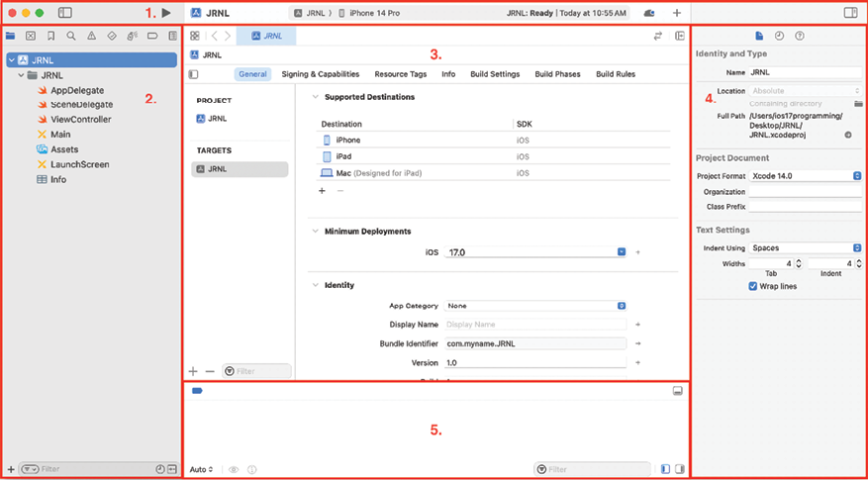868x480 pixels.
Task: Select the JRNL editor document tab
Action: coord(266,36)
